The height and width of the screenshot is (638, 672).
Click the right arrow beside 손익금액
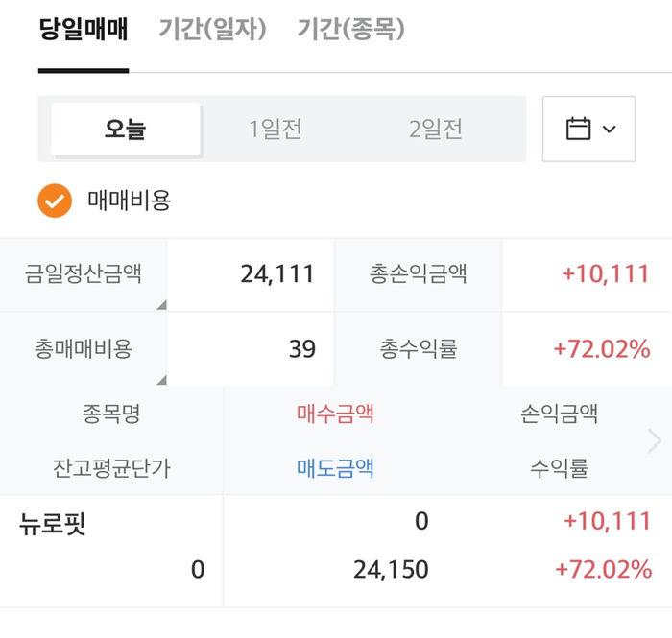pyautogui.click(x=655, y=440)
